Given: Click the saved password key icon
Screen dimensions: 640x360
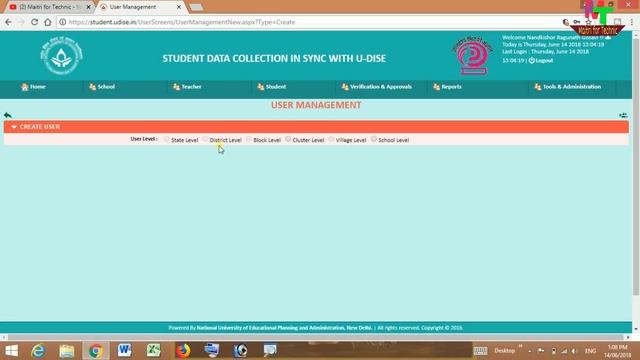Looking at the screenshot, I should [576, 22].
